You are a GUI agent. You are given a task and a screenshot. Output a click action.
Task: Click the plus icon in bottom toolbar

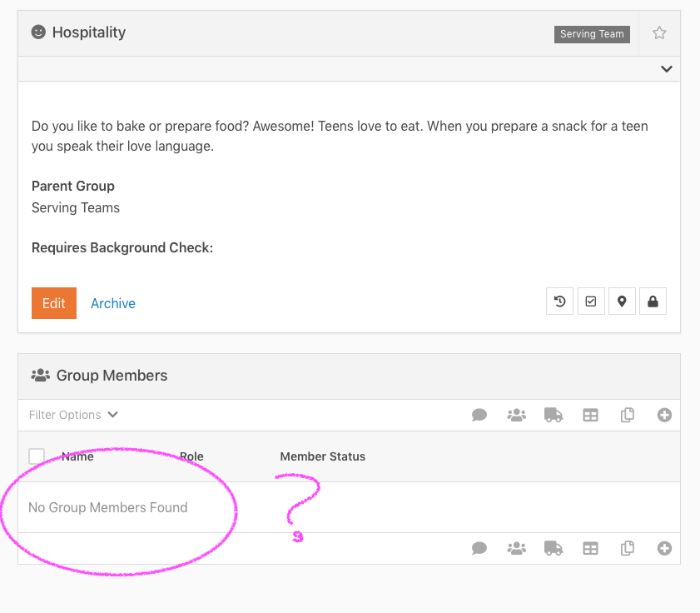click(x=664, y=548)
